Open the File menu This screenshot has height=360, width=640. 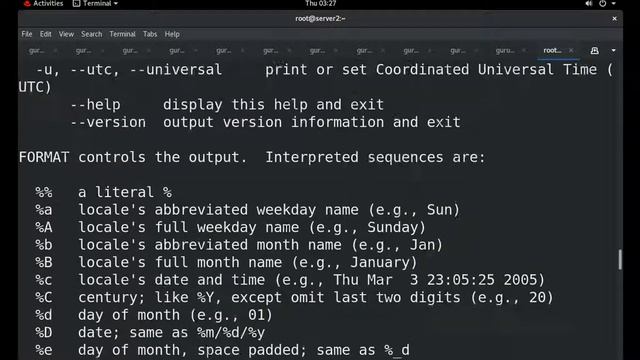point(27,34)
